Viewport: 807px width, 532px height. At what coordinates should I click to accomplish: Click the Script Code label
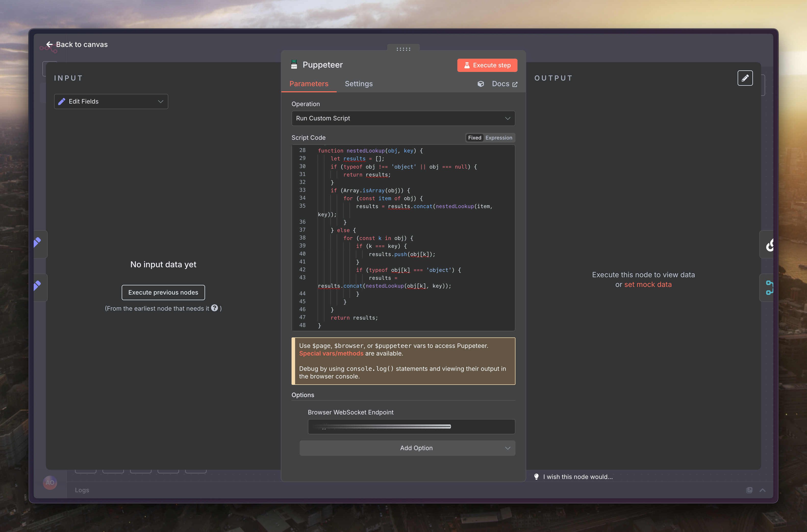pyautogui.click(x=308, y=137)
